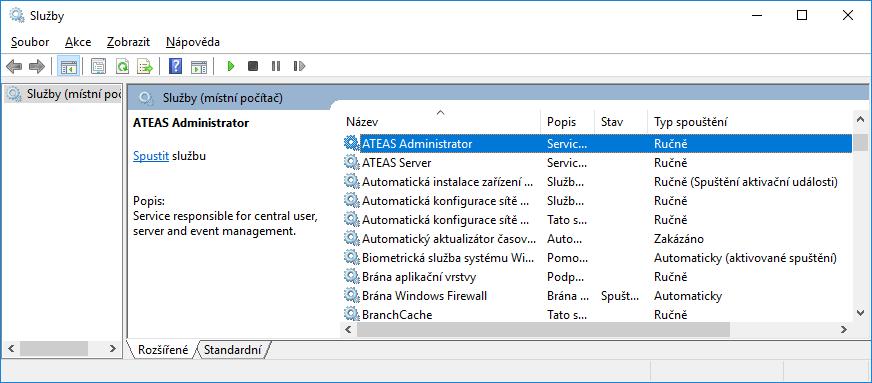Maximize the Služby window
The width and height of the screenshot is (872, 383).
(x=802, y=16)
